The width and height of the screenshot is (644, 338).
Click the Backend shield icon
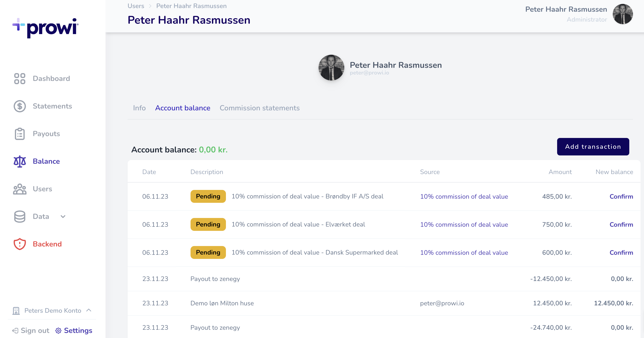[20, 244]
